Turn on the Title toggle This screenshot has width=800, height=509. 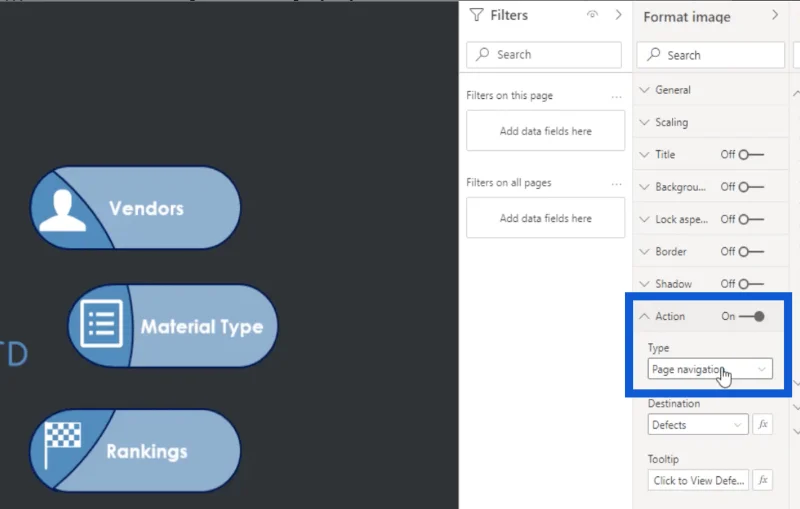(751, 155)
